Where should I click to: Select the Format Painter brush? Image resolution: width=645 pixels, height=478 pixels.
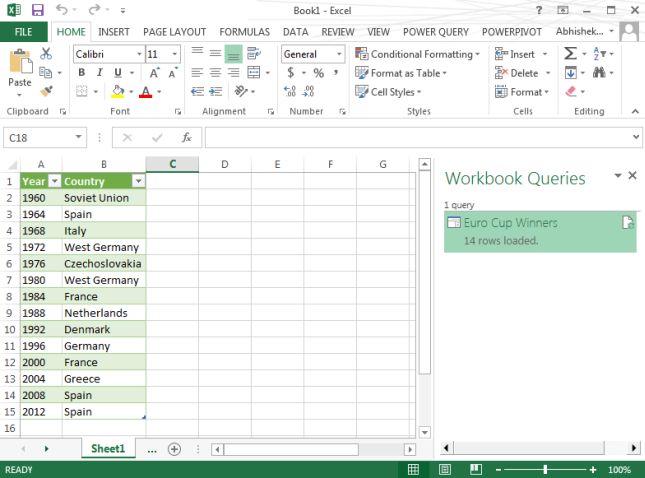coord(46,91)
